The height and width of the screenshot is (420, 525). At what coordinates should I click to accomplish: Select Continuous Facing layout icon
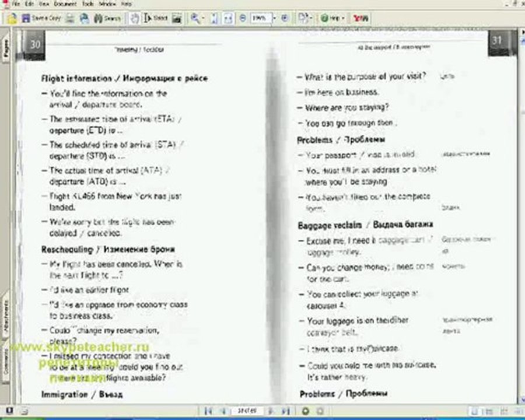[504, 412]
